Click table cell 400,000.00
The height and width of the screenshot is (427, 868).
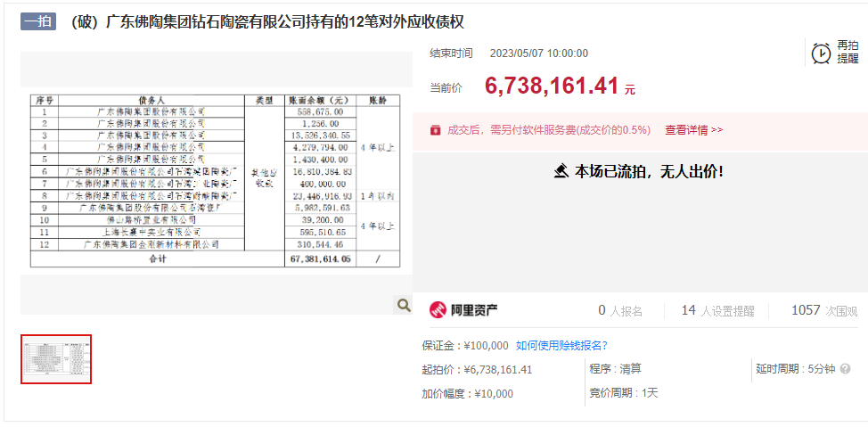pyautogui.click(x=320, y=184)
